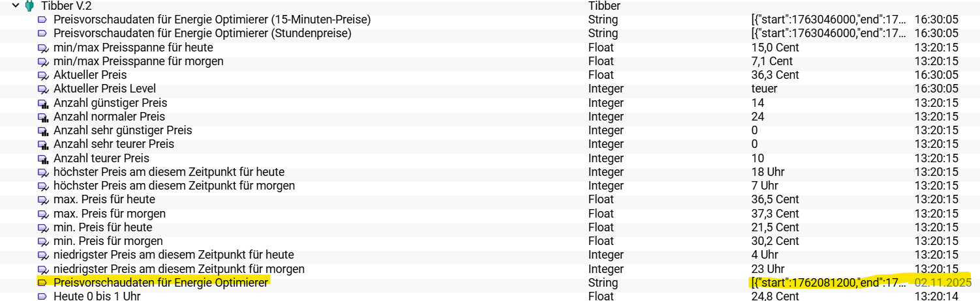
Task: Collapse the Tibber V.2 tree node
Action: [x=16, y=6]
